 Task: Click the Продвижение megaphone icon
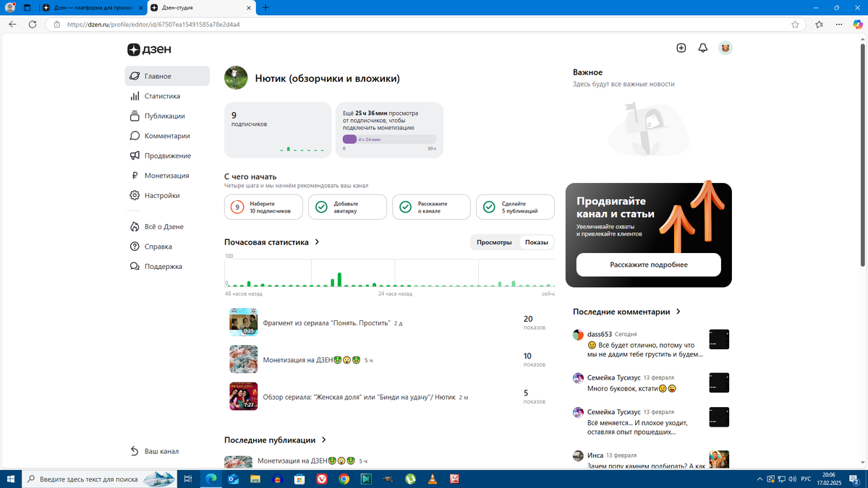135,155
